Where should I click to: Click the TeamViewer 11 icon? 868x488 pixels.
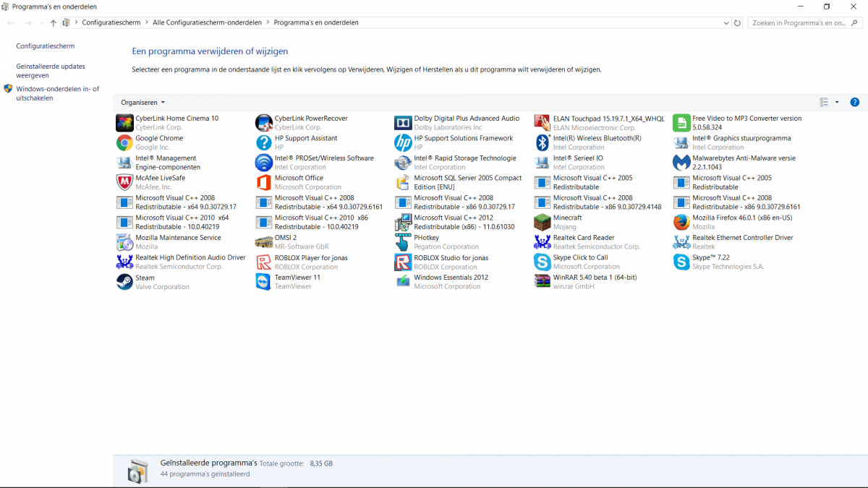coord(263,282)
